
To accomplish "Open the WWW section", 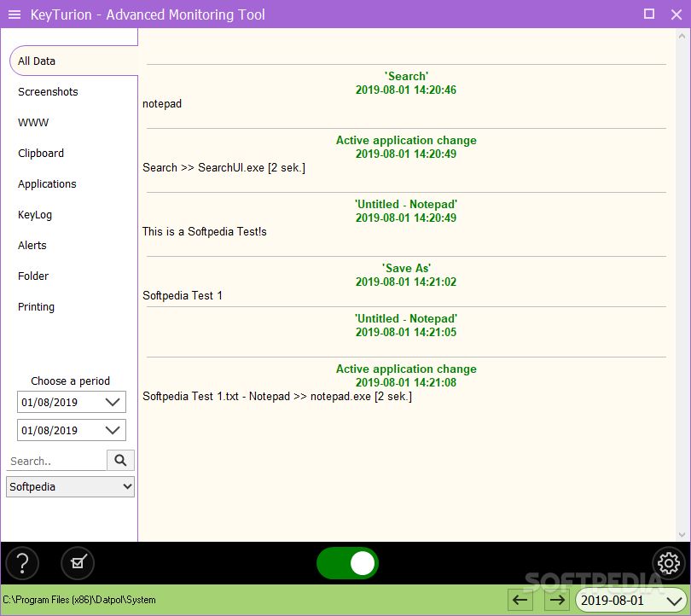I will [x=33, y=123].
